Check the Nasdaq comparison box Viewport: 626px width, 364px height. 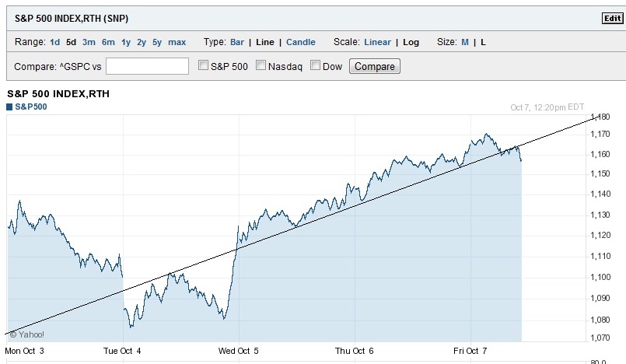(261, 66)
